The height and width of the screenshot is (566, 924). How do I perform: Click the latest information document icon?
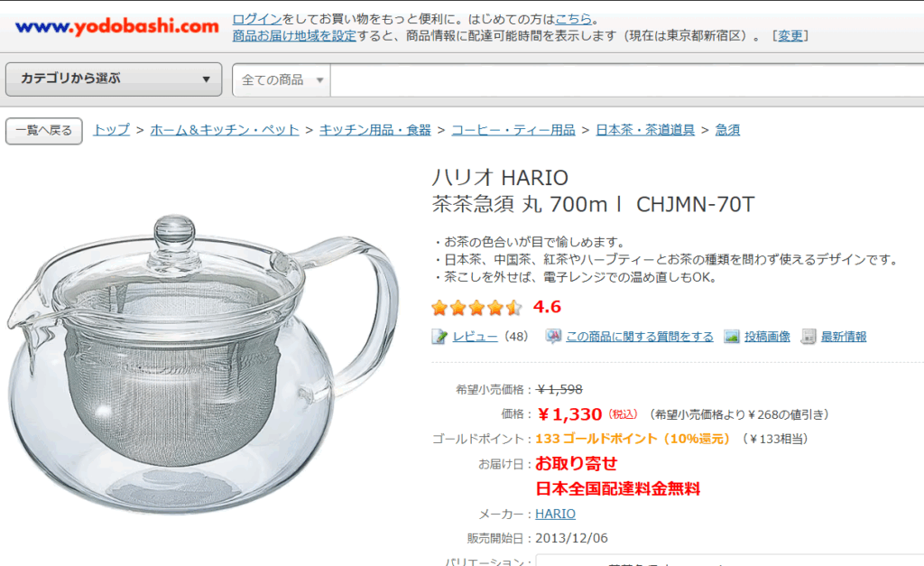click(808, 337)
